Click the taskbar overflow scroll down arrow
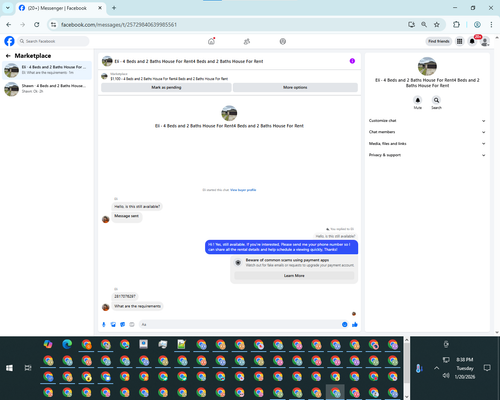Viewport: 500px width, 400px height. 407,396
